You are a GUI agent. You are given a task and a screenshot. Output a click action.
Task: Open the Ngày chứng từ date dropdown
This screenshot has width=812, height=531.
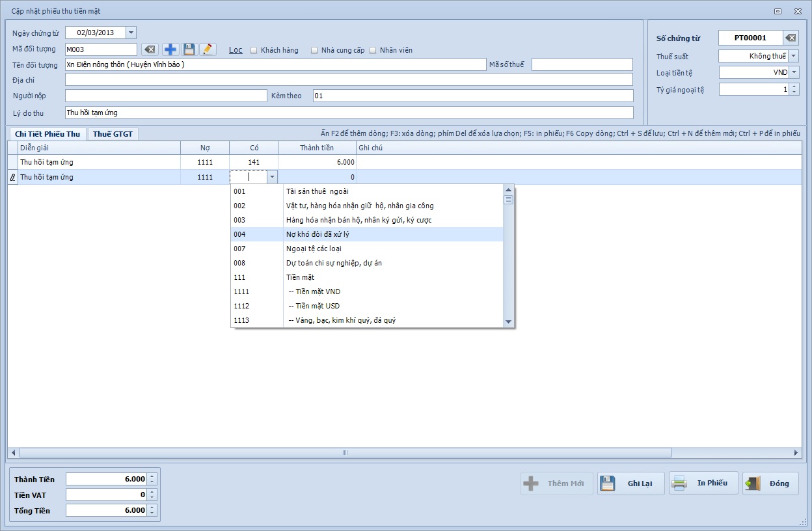pos(131,33)
